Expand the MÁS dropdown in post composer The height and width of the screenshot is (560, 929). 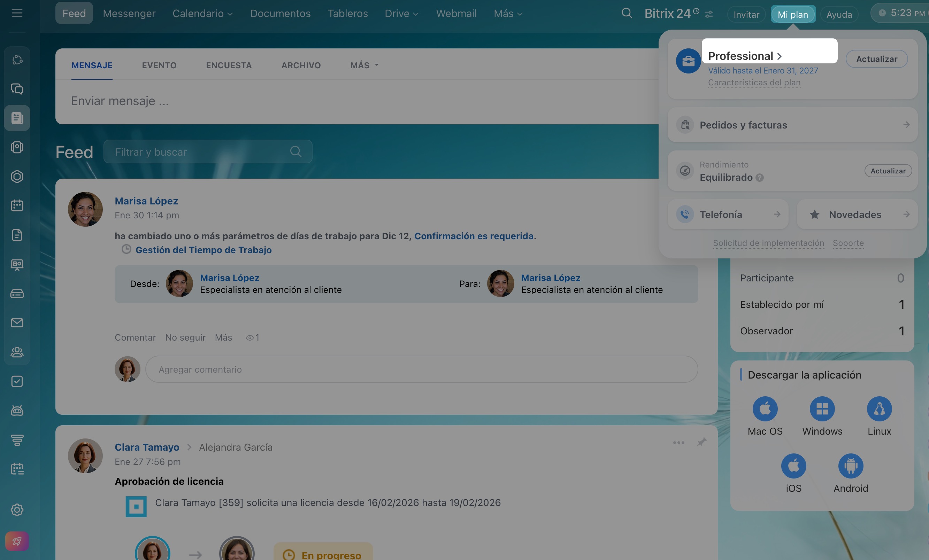[364, 65]
